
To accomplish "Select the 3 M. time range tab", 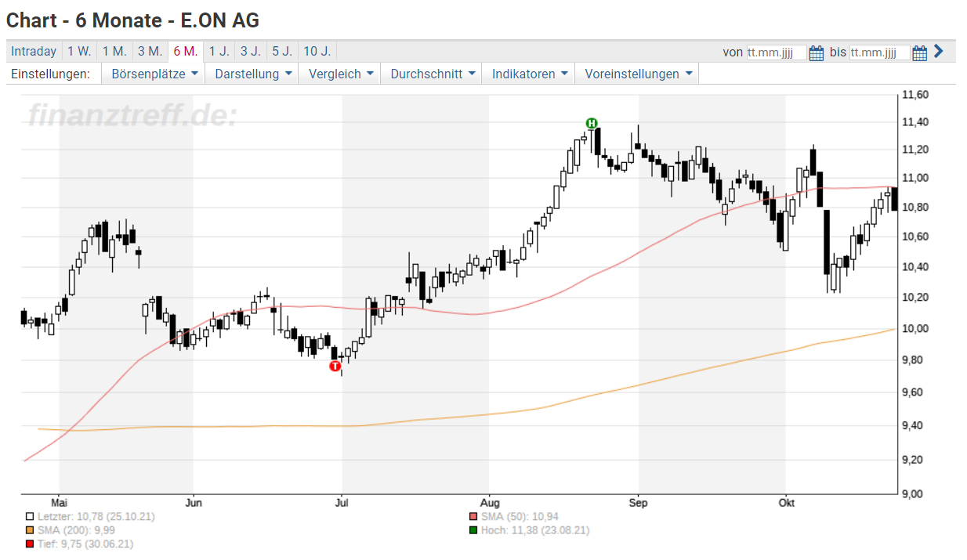I will (x=150, y=52).
